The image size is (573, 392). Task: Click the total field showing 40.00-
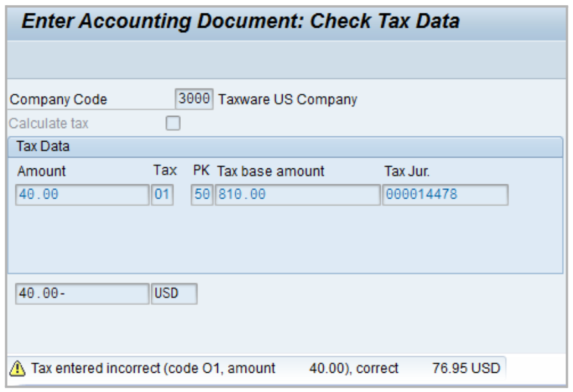pyautogui.click(x=82, y=294)
